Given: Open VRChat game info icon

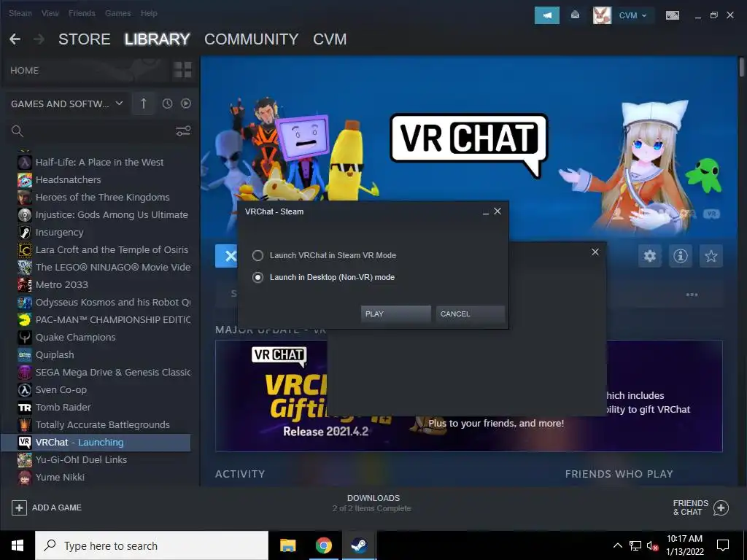Looking at the screenshot, I should (681, 256).
